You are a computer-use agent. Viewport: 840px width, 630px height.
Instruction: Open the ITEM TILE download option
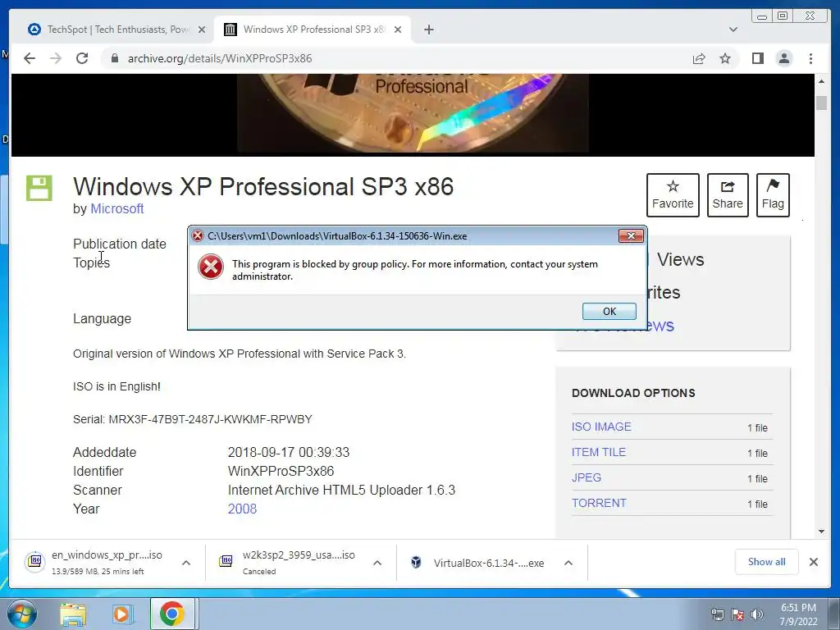click(598, 452)
